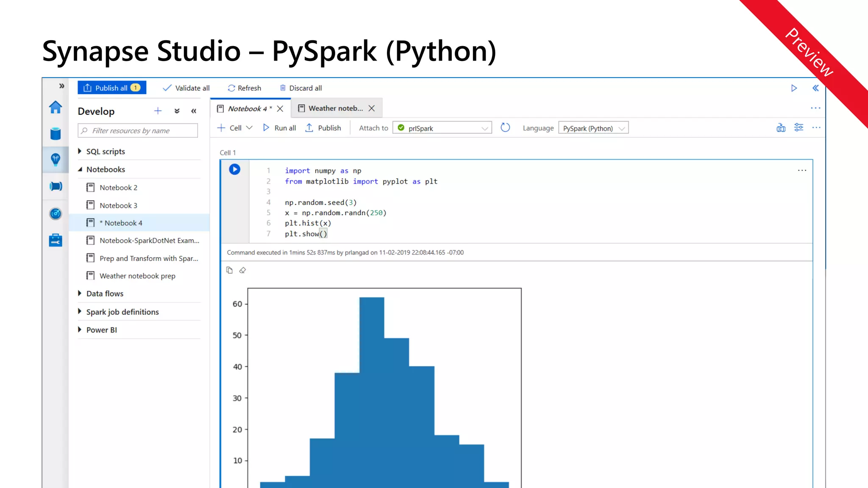Click the plus icon to add a resource
This screenshot has width=868, height=488.
pos(158,111)
